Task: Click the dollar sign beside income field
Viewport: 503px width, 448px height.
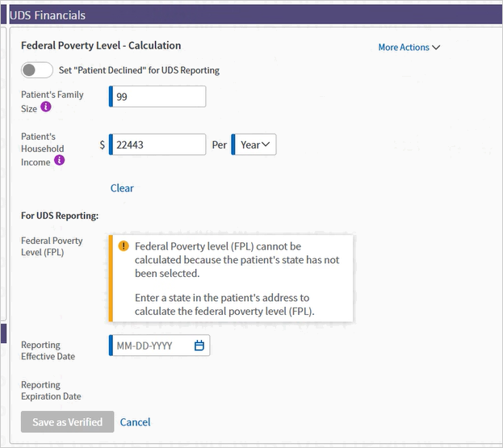Action: tap(102, 144)
